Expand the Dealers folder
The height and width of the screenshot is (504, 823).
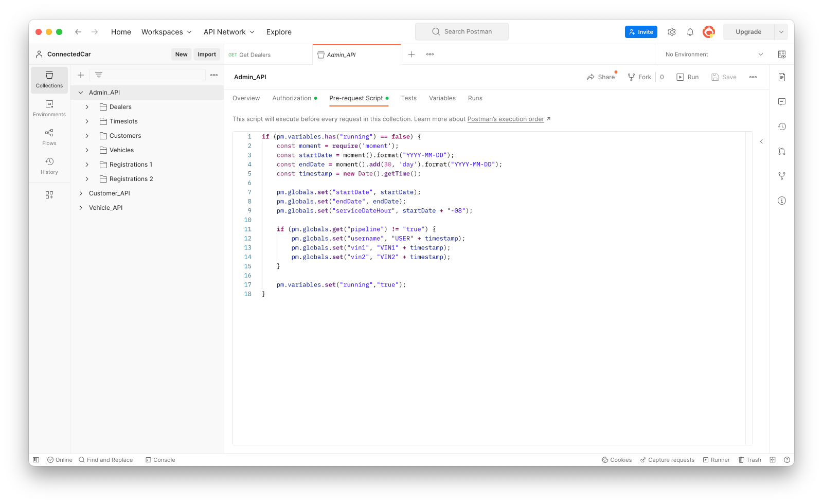click(x=87, y=107)
